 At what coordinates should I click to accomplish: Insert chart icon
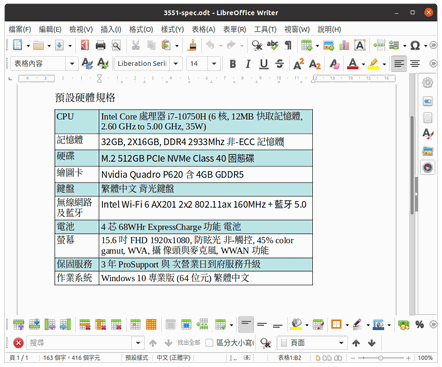(344, 45)
